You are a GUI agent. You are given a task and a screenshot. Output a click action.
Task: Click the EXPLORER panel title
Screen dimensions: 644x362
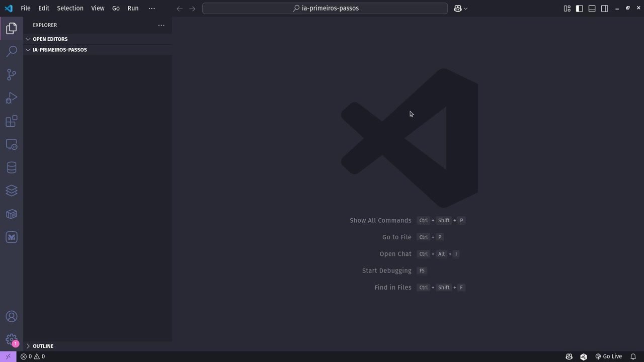pyautogui.click(x=45, y=25)
